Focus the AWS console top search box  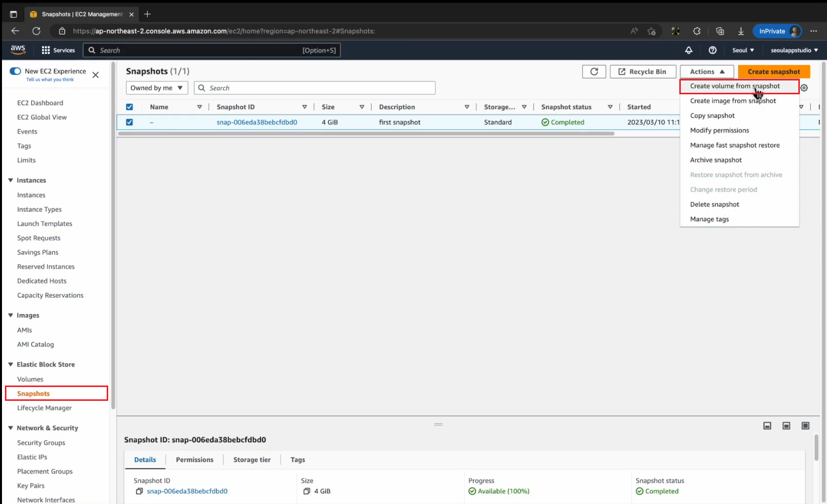click(x=212, y=50)
